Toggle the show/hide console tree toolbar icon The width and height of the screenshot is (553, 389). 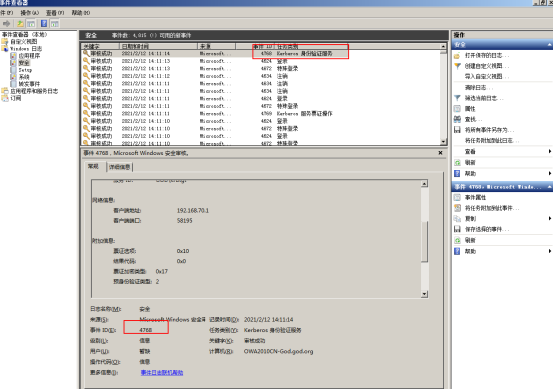[31, 24]
